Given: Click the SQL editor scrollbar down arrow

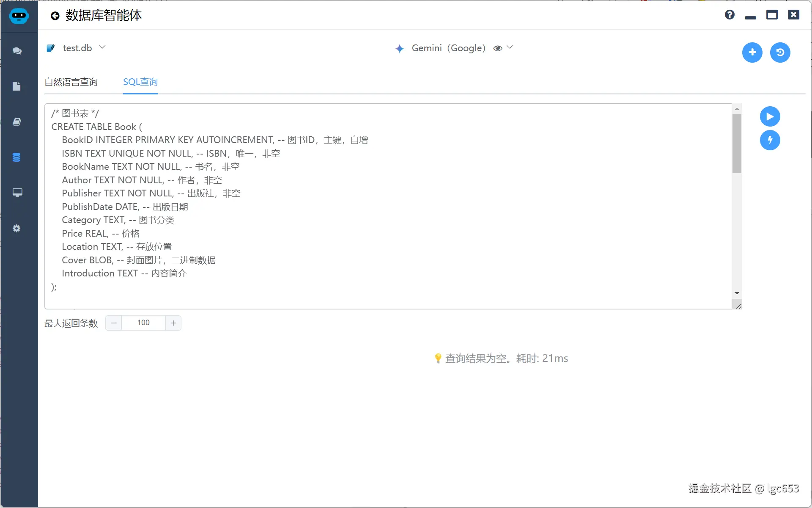Looking at the screenshot, I should pyautogui.click(x=737, y=293).
